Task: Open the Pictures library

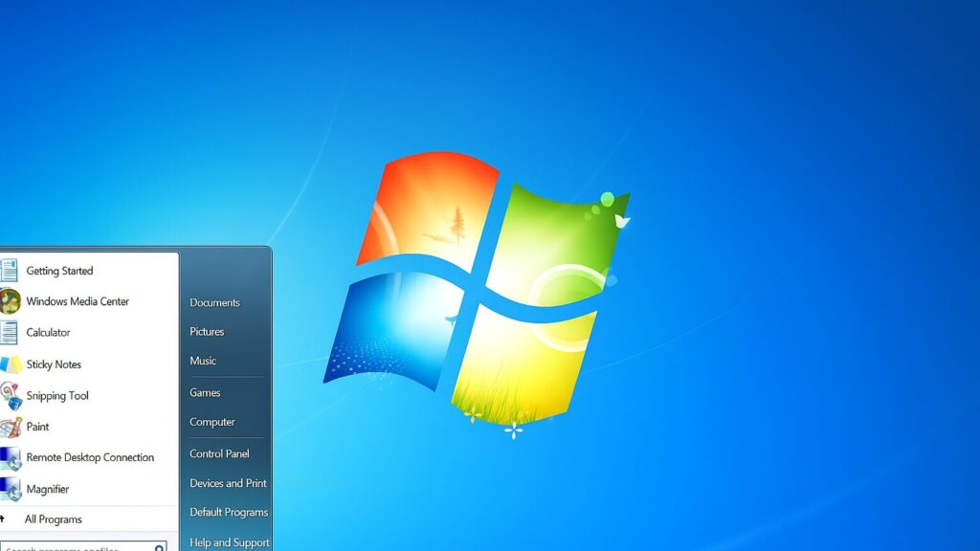Action: pyautogui.click(x=207, y=332)
